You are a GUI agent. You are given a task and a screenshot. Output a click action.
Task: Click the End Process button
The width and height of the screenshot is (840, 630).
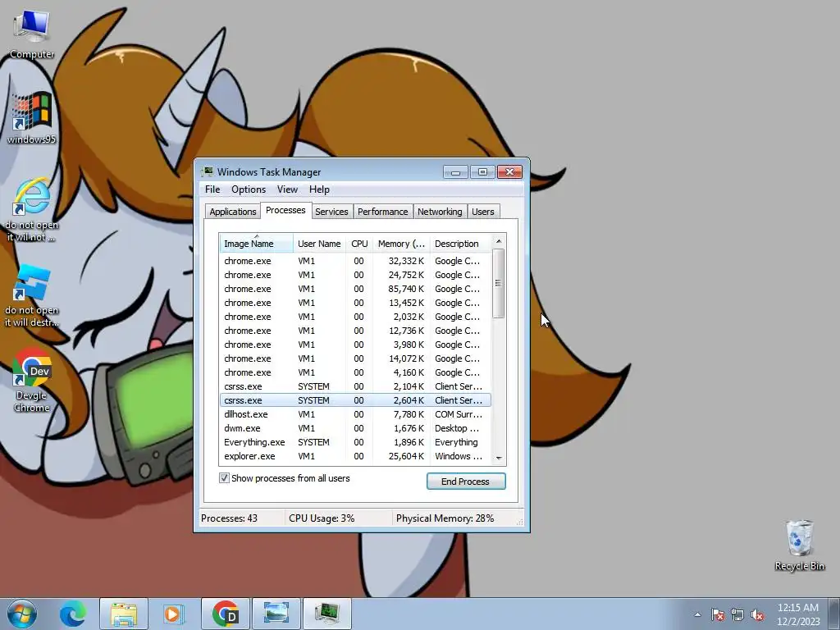pyautogui.click(x=466, y=481)
